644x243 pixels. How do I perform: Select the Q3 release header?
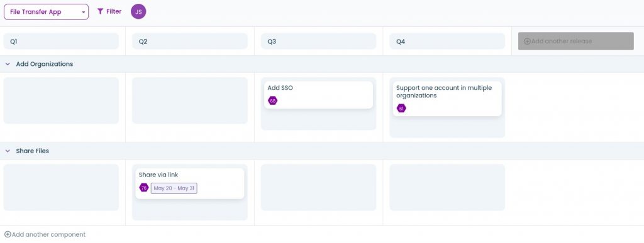[318, 41]
